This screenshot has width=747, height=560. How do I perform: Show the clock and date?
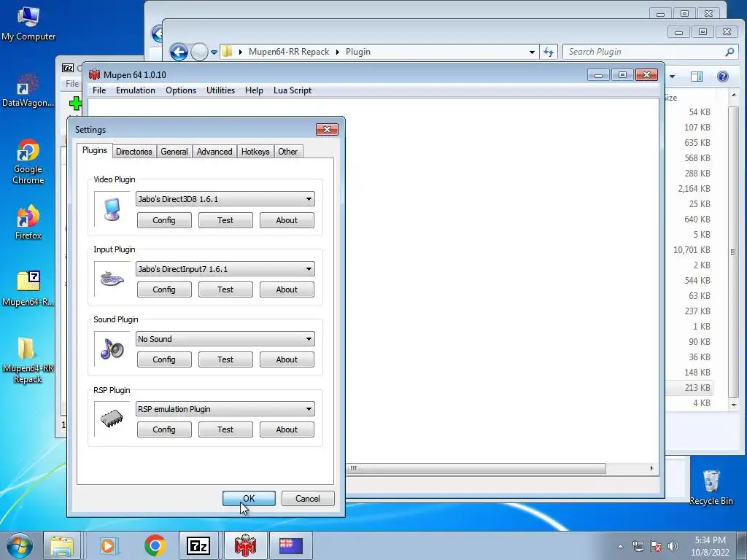click(710, 546)
